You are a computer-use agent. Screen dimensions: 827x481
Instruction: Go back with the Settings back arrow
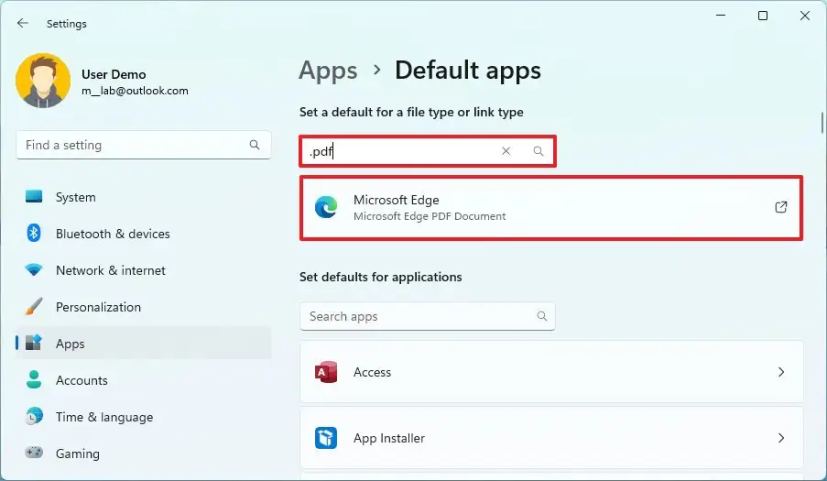(22, 23)
